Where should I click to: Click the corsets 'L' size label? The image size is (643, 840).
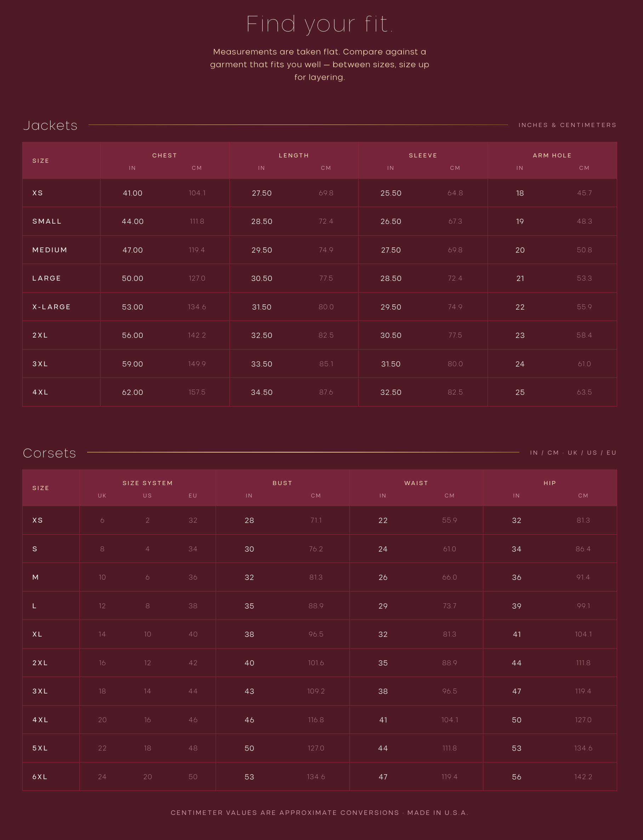(x=34, y=606)
